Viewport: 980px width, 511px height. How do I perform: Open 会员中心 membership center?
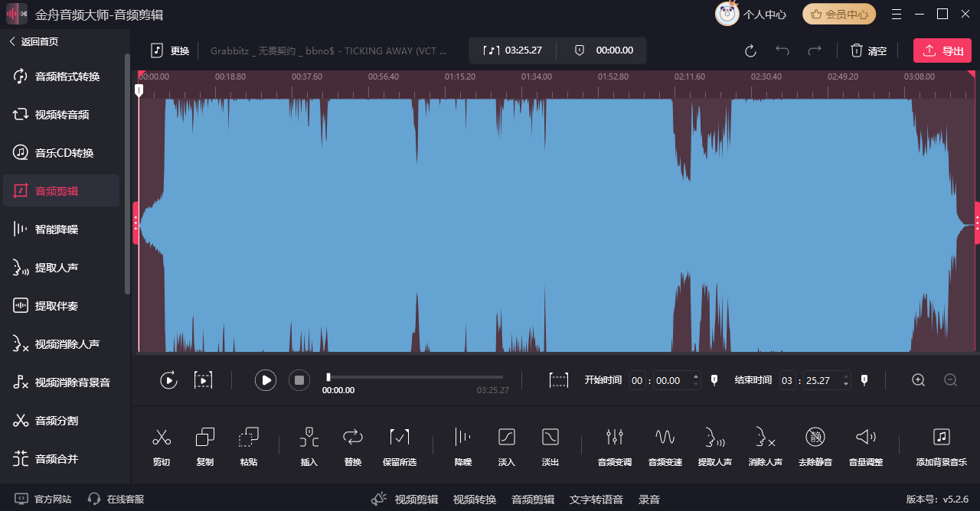pos(839,14)
